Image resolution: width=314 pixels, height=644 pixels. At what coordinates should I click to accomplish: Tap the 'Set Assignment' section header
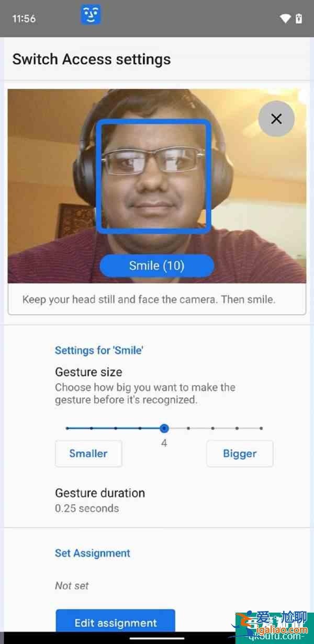(x=93, y=553)
